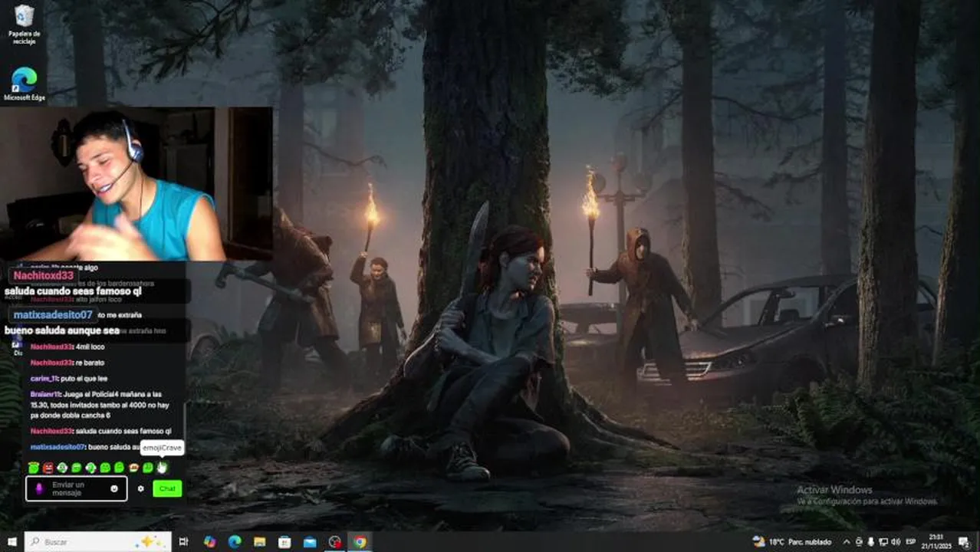Launch Copilot from the taskbar
980x552 pixels.
[x=209, y=541]
